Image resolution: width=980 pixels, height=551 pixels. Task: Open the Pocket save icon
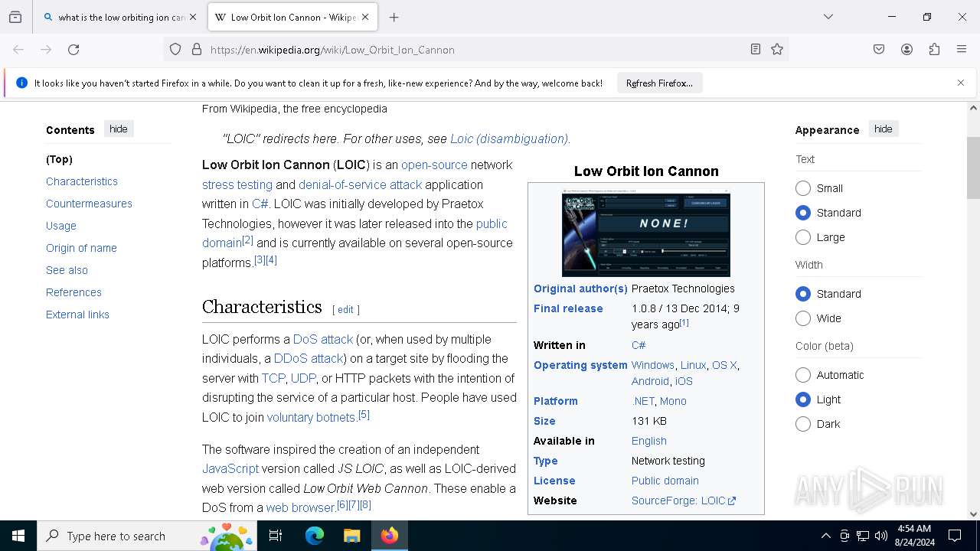(879, 50)
